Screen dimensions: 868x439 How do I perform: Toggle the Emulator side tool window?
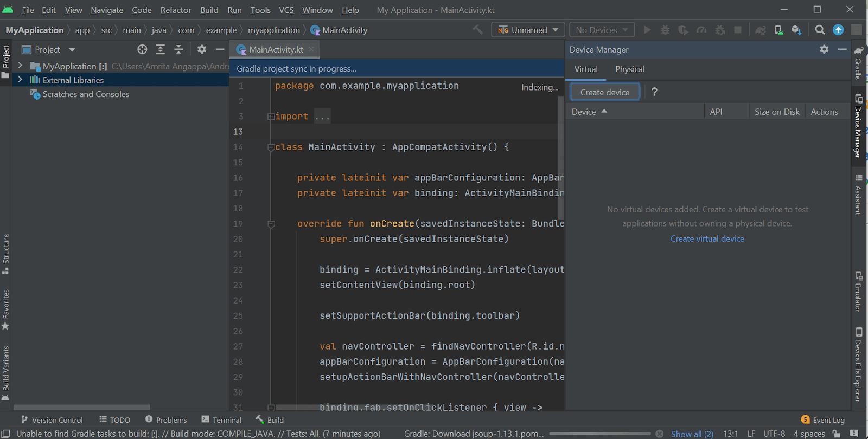858,292
